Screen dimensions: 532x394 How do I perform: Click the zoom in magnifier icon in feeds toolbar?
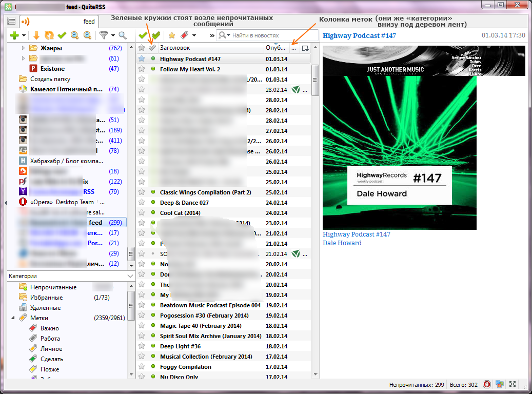tap(87, 35)
